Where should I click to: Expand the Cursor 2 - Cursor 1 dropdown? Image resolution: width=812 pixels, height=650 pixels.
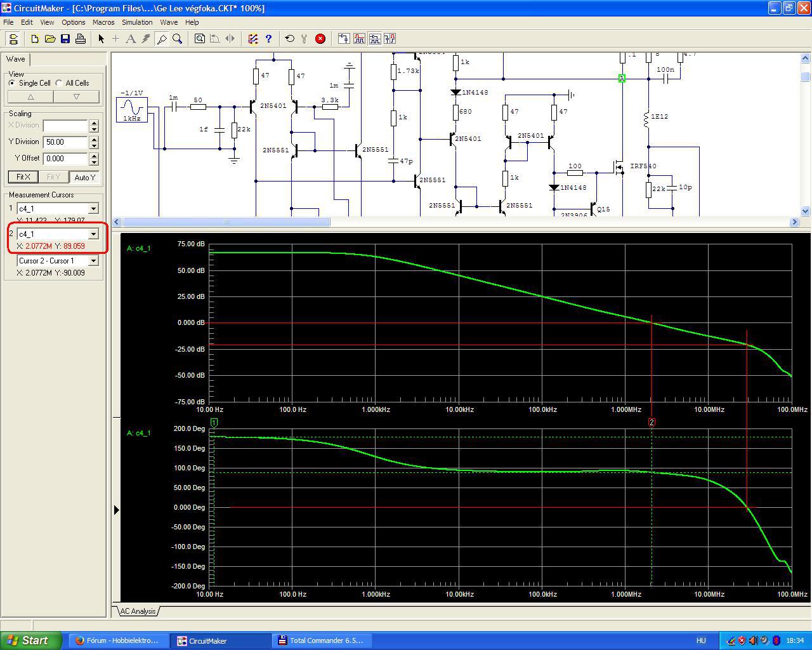coord(93,261)
